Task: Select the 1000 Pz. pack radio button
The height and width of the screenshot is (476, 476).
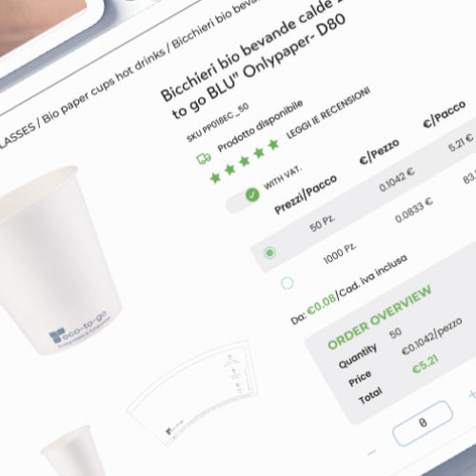Action: coord(288,283)
